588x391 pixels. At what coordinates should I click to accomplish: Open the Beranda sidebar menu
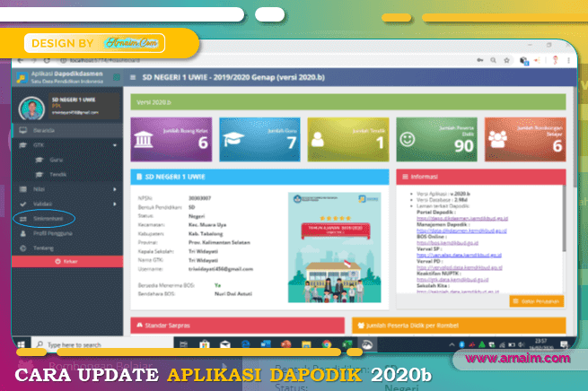pos(67,130)
